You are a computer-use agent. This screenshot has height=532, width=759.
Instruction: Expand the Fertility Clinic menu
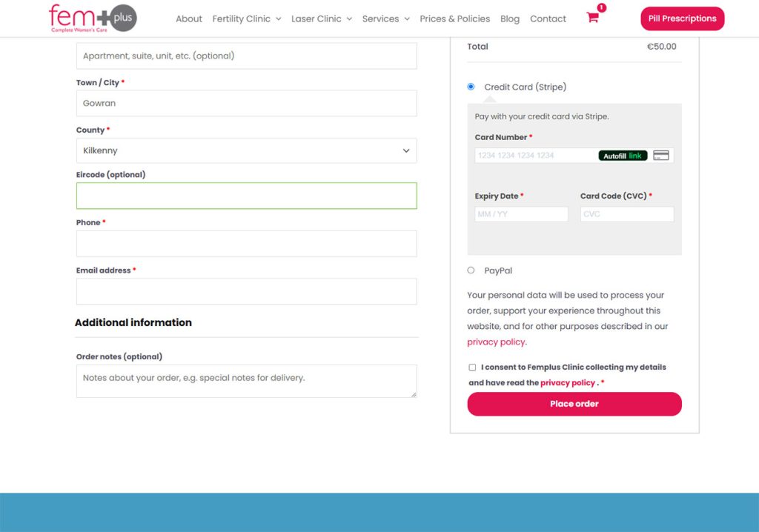pyautogui.click(x=246, y=19)
